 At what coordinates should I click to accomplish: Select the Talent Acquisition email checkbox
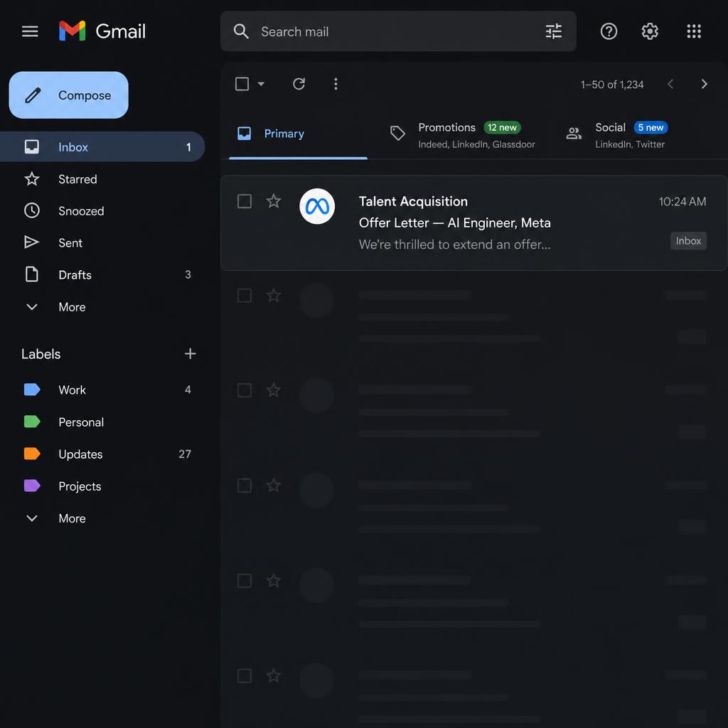tap(245, 201)
